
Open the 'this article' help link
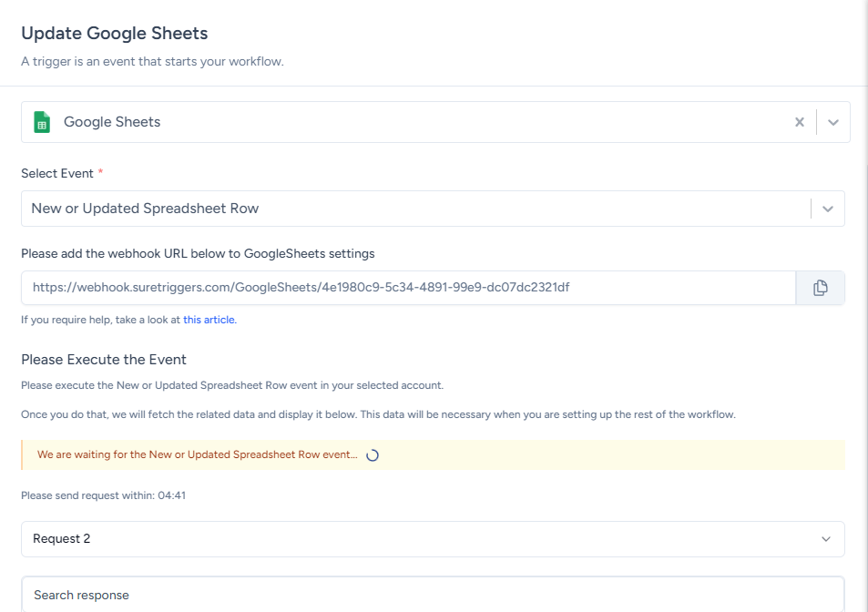point(209,320)
